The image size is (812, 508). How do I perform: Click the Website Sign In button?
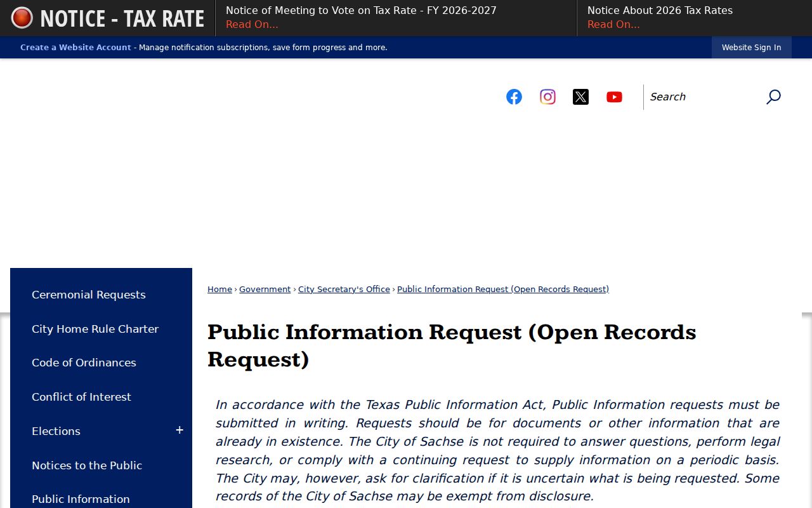752,48
